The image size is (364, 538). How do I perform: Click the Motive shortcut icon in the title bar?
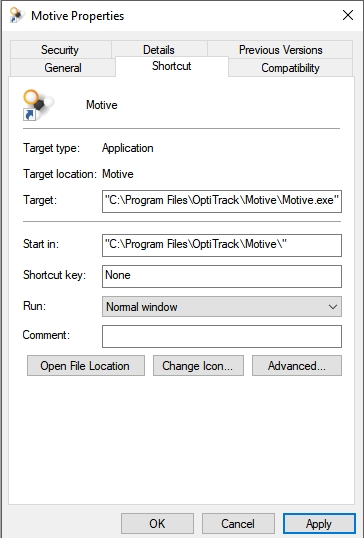16,15
